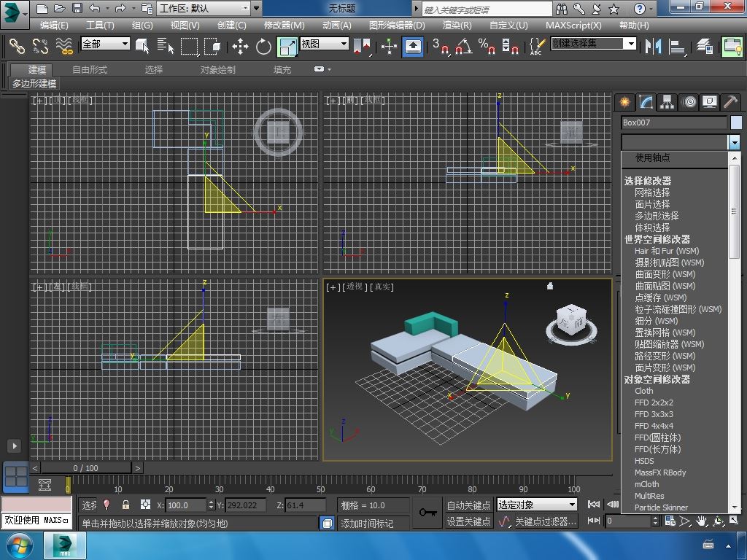Toggle 自动关键点 auto key mode
The height and width of the screenshot is (560, 747).
468,505
